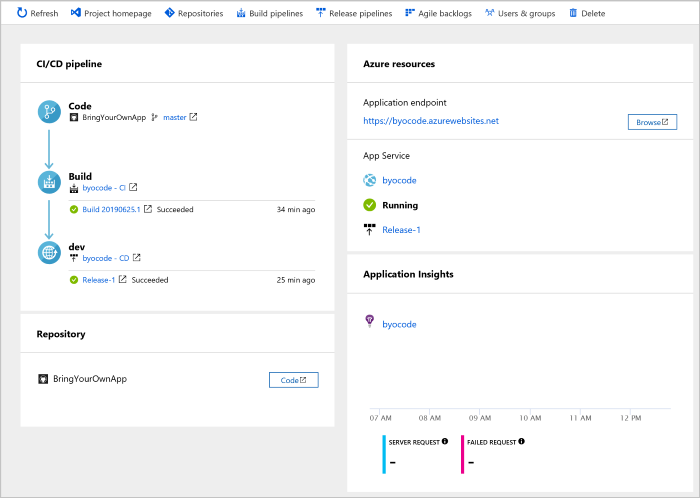Image resolution: width=700 pixels, height=498 pixels.
Task: Open the master branch link
Action: [x=175, y=117]
